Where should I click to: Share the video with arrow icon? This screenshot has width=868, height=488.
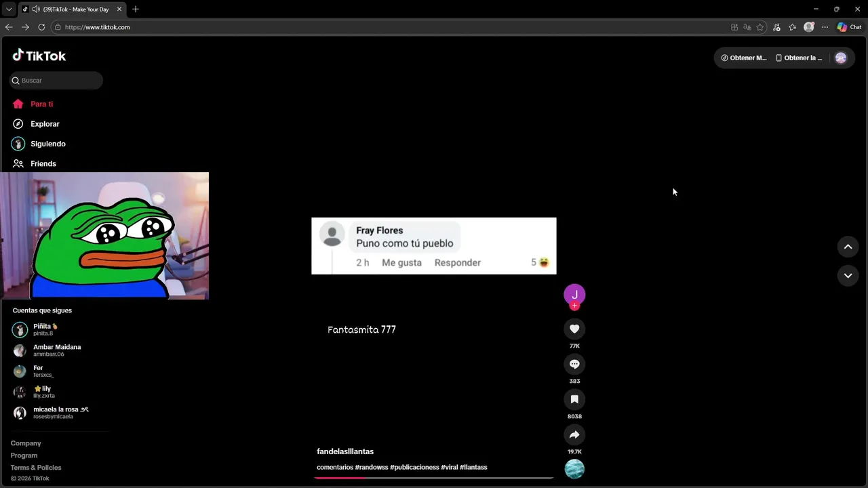coord(574,434)
